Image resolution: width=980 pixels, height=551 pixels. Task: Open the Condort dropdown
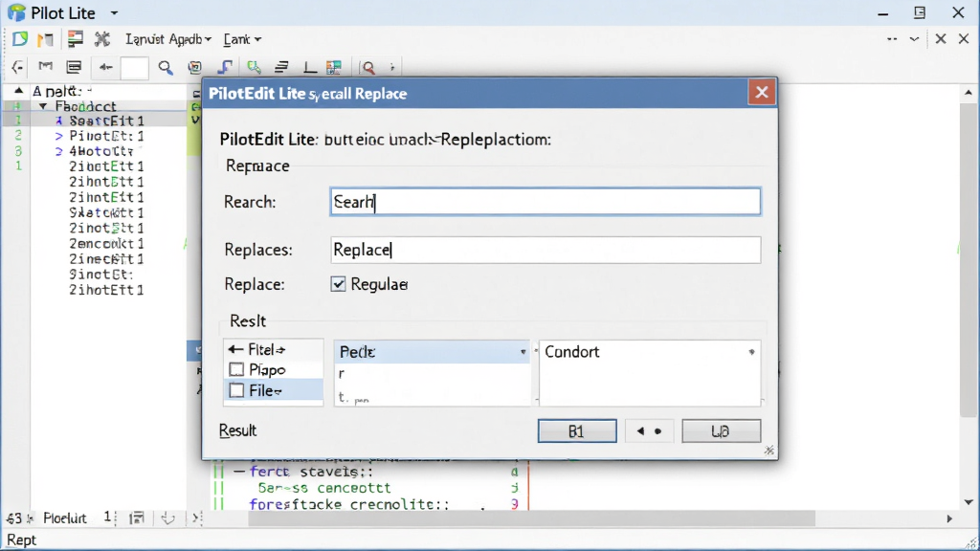[x=751, y=352]
